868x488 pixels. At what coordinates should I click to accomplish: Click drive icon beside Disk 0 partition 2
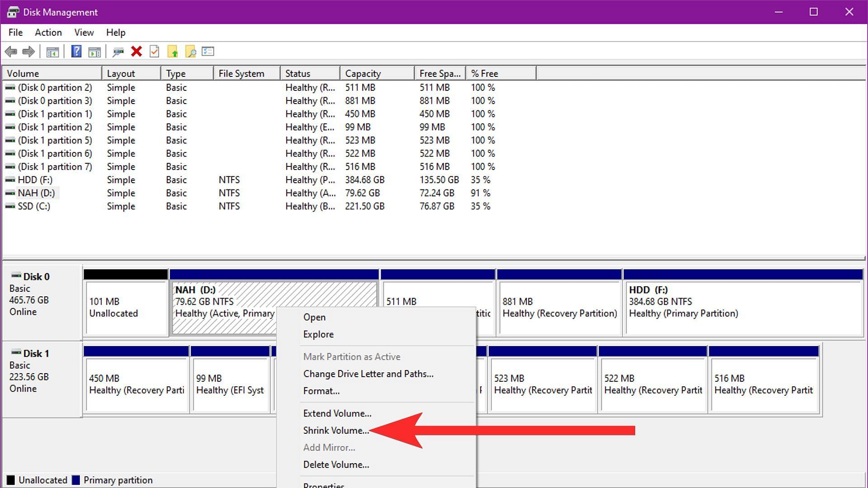pos(10,88)
